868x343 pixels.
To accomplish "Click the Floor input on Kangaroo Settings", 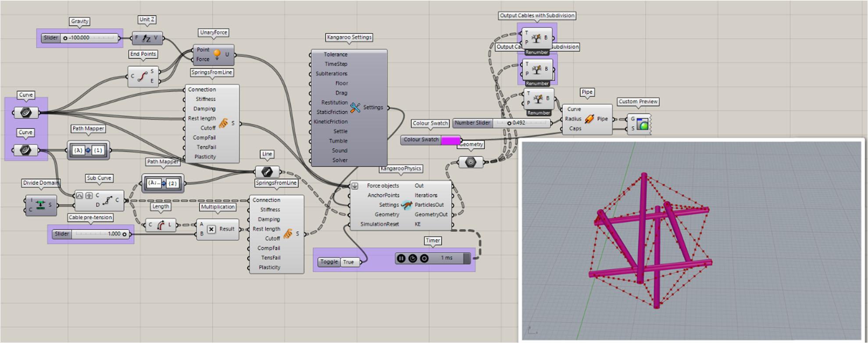I will 341,83.
